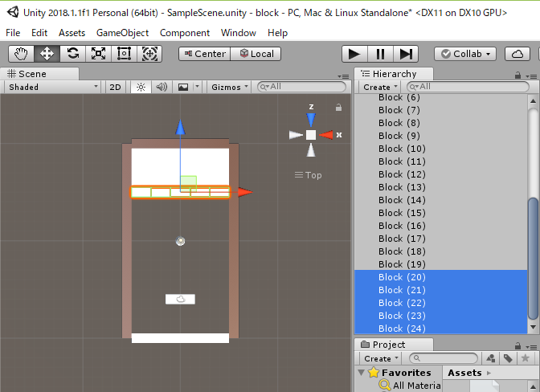Toggle scene lighting sun icon
540x392 pixels.
[141, 87]
